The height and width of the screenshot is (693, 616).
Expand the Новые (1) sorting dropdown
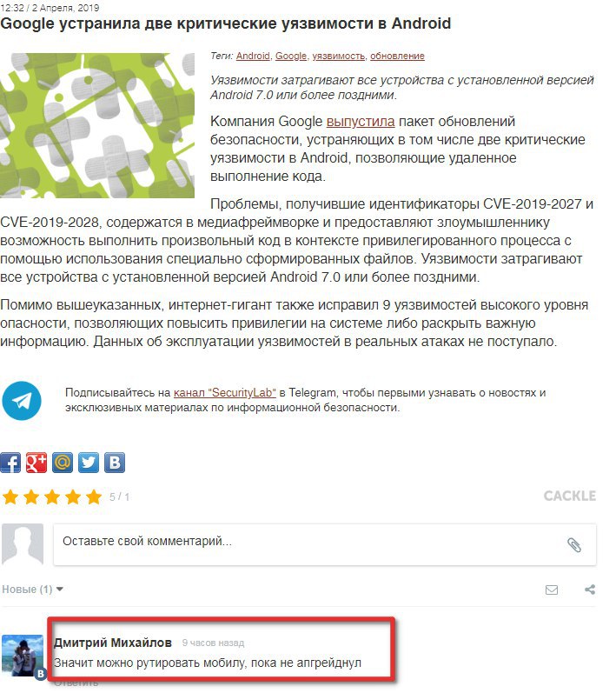pyautogui.click(x=33, y=590)
